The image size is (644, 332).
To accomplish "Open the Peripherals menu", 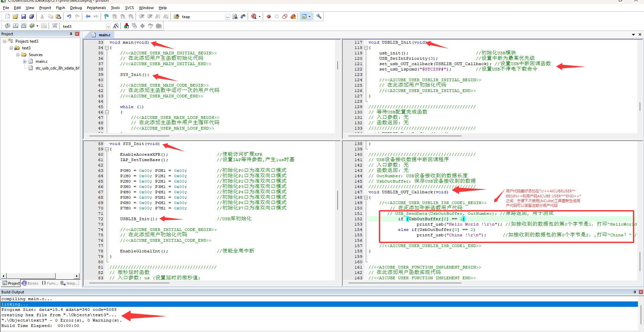I will click(x=96, y=8).
